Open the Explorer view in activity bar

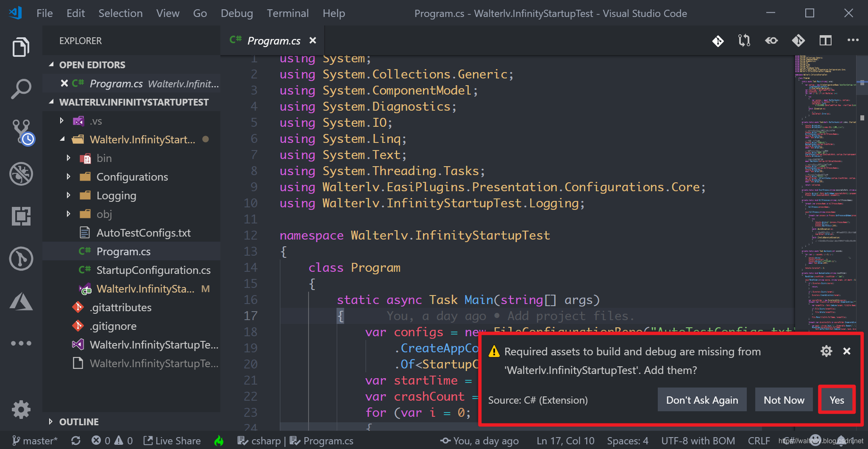(21, 47)
